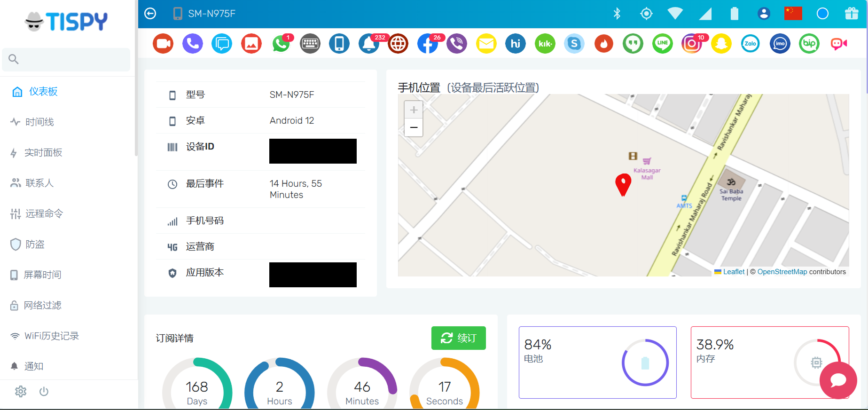This screenshot has height=410, width=868.
Task: Click the red location marker on map
Action: [x=623, y=185]
